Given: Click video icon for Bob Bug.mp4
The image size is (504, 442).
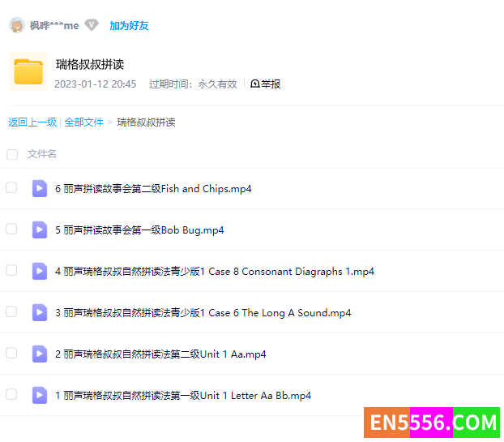Looking at the screenshot, I should click(x=39, y=230).
